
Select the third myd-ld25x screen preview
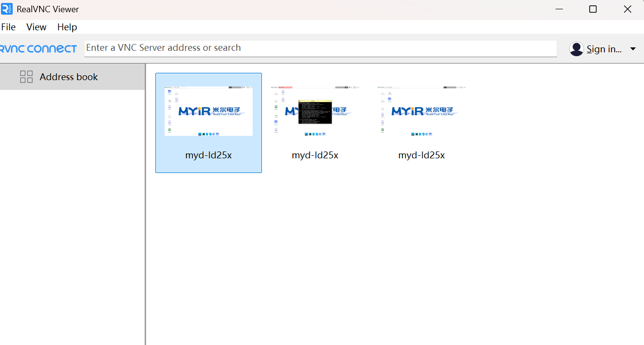coord(422,111)
